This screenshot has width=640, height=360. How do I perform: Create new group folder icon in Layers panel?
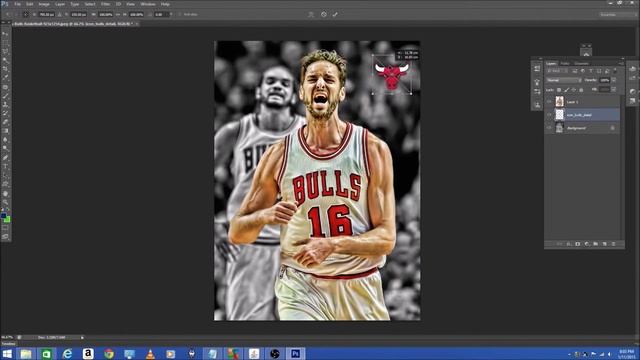596,244
